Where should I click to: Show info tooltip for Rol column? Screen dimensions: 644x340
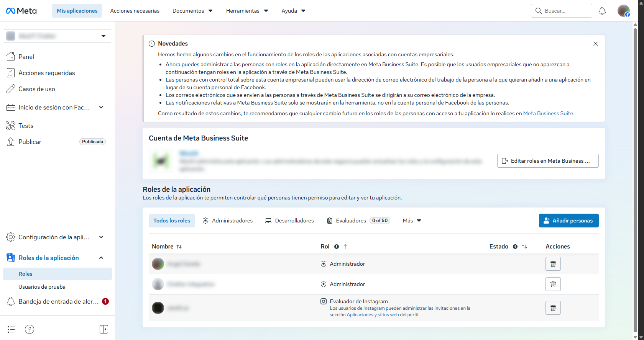pyautogui.click(x=337, y=247)
